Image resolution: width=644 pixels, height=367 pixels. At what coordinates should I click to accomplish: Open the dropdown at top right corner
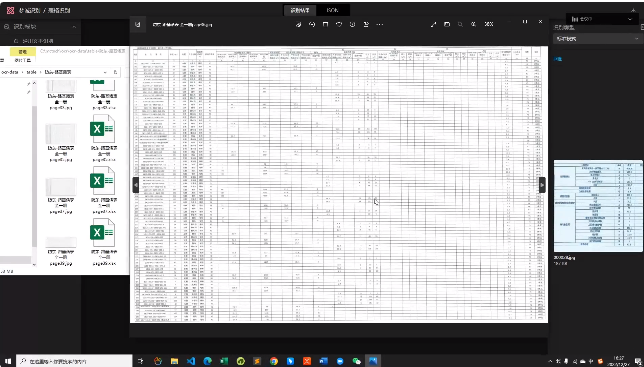[x=600, y=19]
